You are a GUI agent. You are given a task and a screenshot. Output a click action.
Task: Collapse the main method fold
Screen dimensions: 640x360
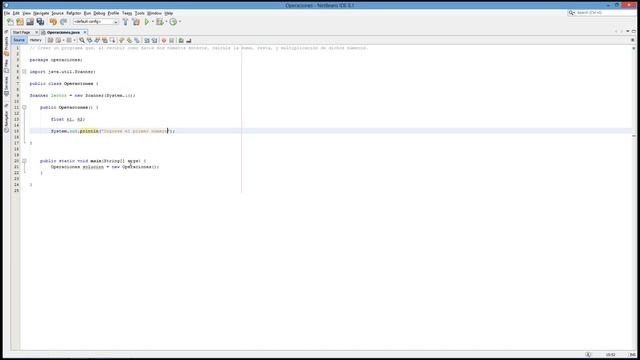pos(24,161)
